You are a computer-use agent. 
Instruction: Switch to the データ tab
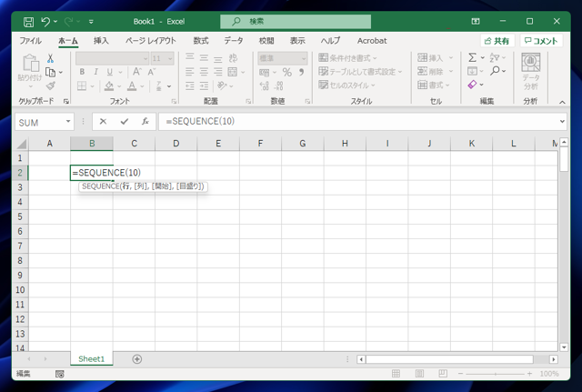(x=234, y=41)
